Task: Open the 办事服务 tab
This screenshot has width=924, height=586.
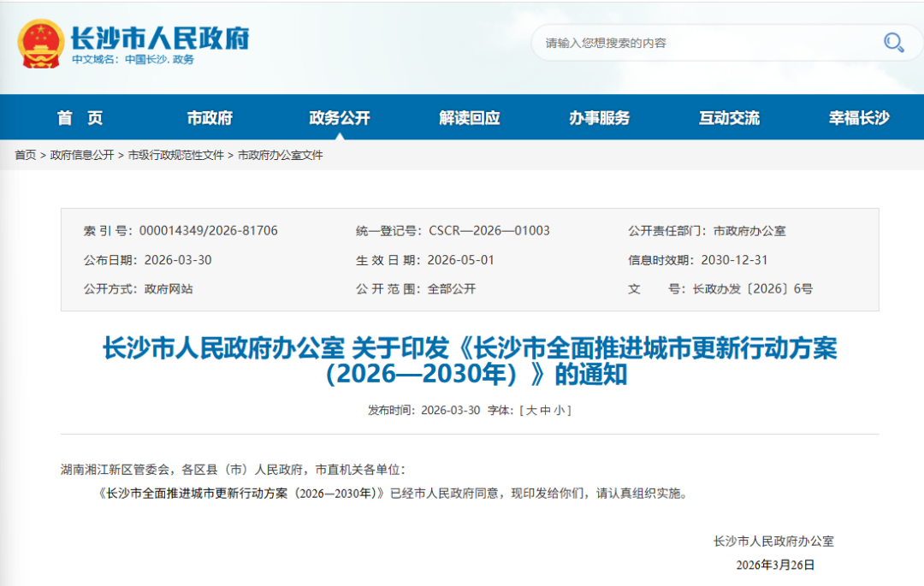Action: coord(600,117)
